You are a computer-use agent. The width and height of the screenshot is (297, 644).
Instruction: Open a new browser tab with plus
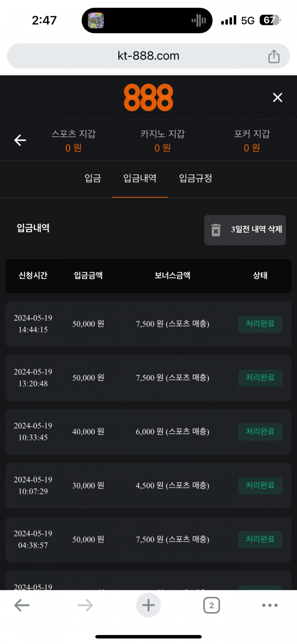point(148,605)
